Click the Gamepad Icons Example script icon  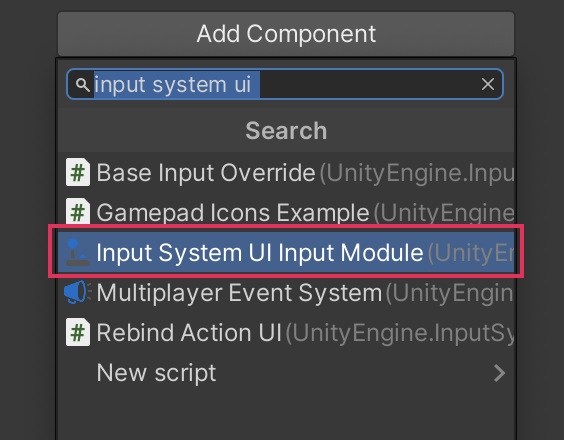coord(78,212)
